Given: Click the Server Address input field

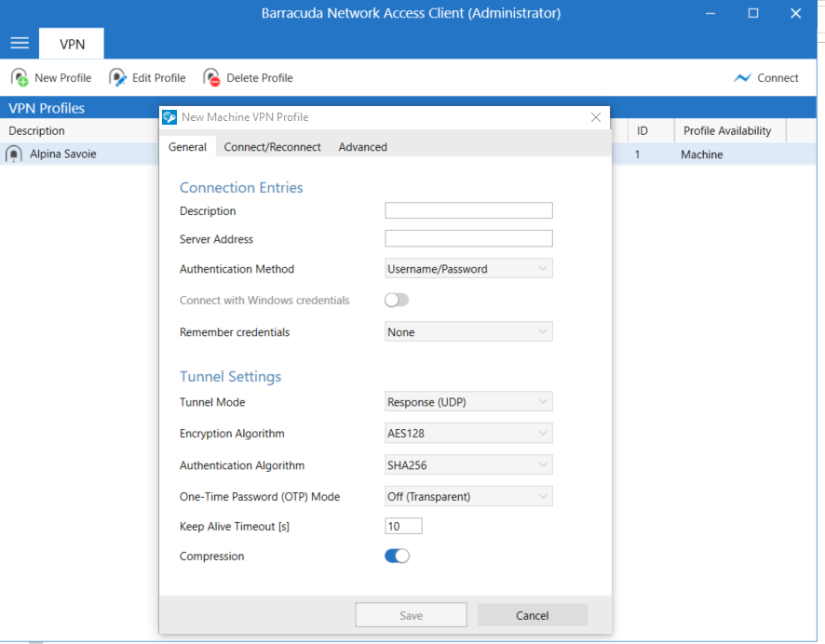Looking at the screenshot, I should click(x=468, y=239).
